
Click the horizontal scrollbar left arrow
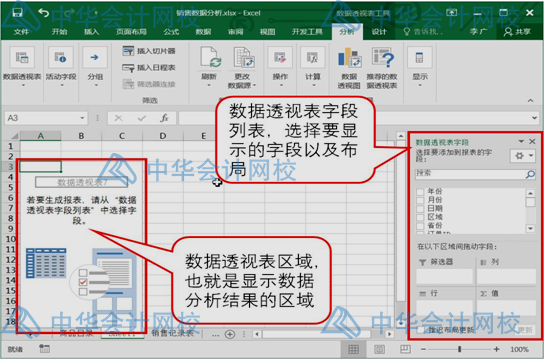[x=257, y=334]
